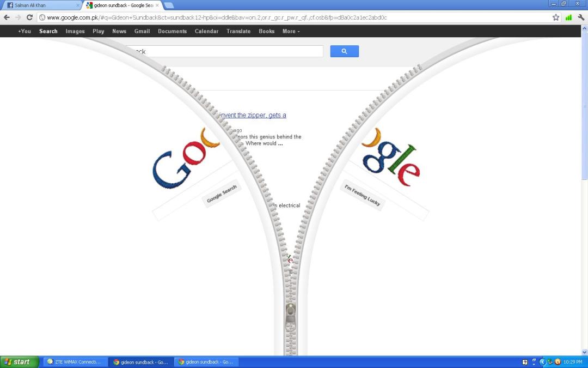The image size is (588, 368).
Task: Click the tilted Google Search button
Action: point(222,194)
